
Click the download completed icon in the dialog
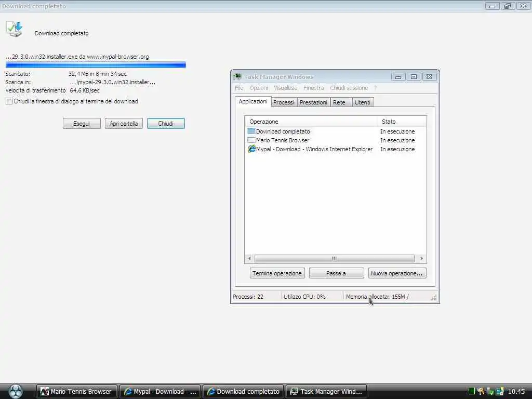pyautogui.click(x=14, y=29)
